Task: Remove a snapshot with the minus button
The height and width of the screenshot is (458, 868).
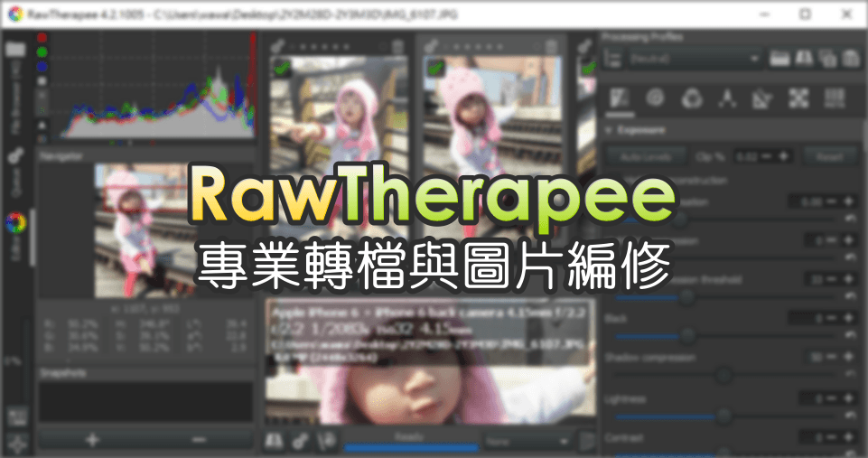Action: pyautogui.click(x=200, y=440)
